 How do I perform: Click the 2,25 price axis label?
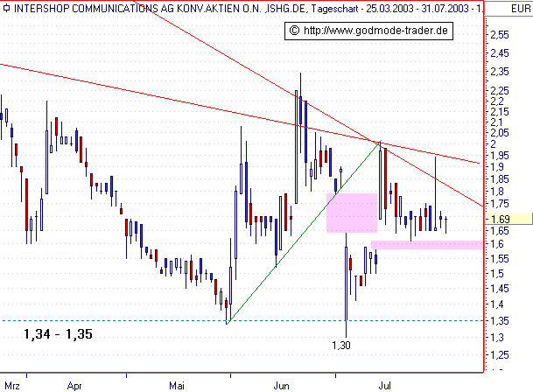500,91
